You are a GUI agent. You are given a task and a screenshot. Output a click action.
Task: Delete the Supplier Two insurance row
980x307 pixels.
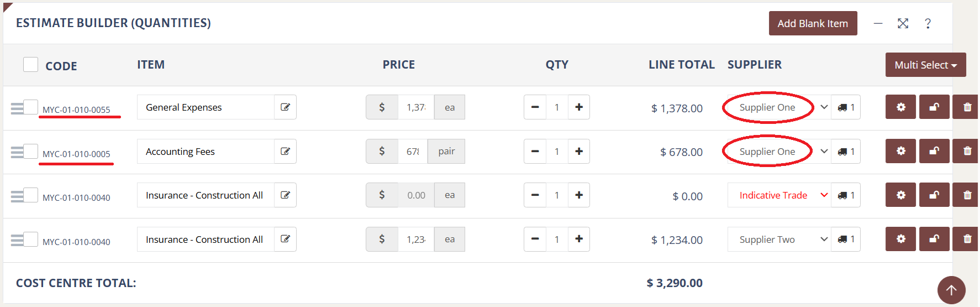point(967,239)
